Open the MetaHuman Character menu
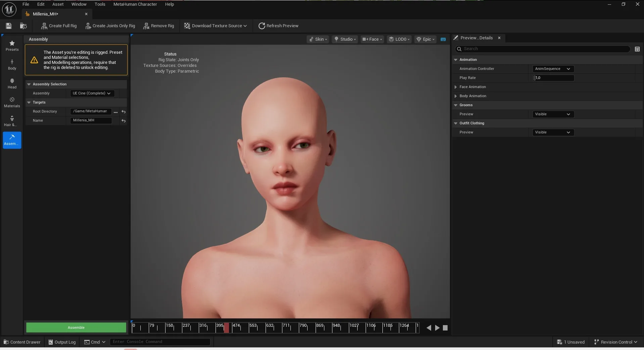 135,4
